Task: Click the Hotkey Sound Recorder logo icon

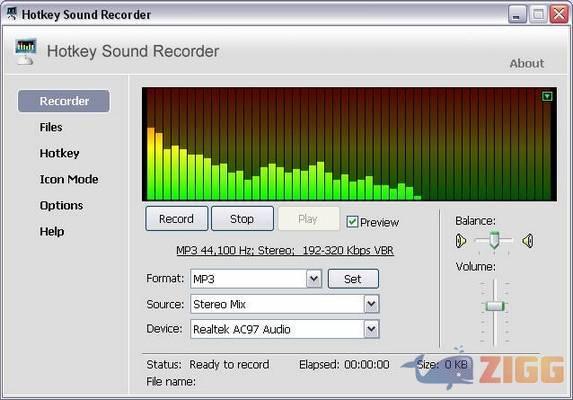Action: tap(26, 52)
